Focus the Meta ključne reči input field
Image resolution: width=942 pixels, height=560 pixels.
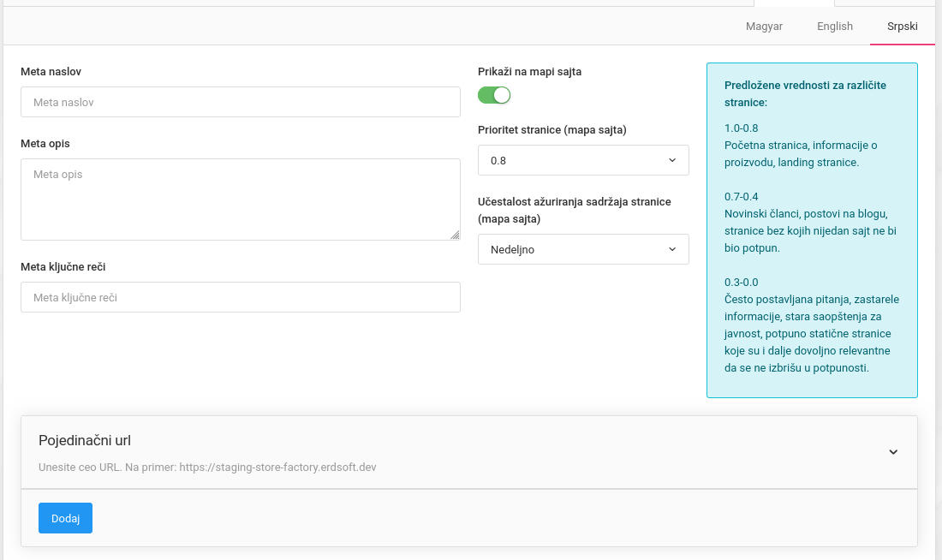coord(241,297)
